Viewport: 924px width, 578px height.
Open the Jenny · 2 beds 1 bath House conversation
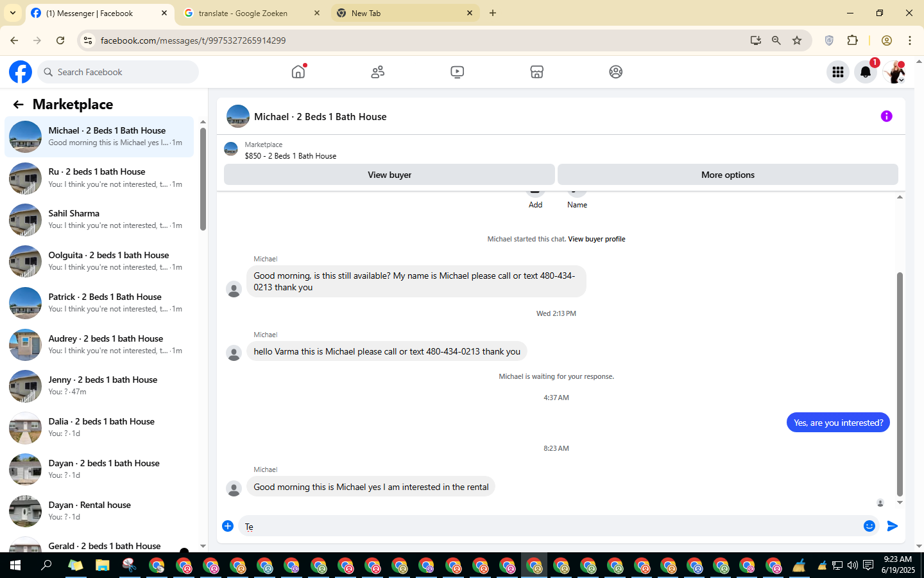[99, 386]
